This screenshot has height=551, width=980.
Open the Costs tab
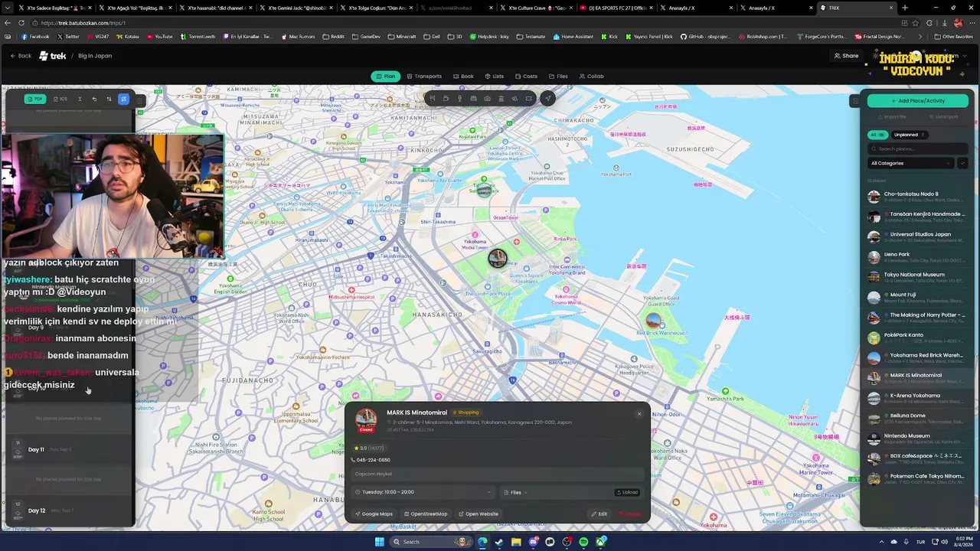tap(526, 77)
